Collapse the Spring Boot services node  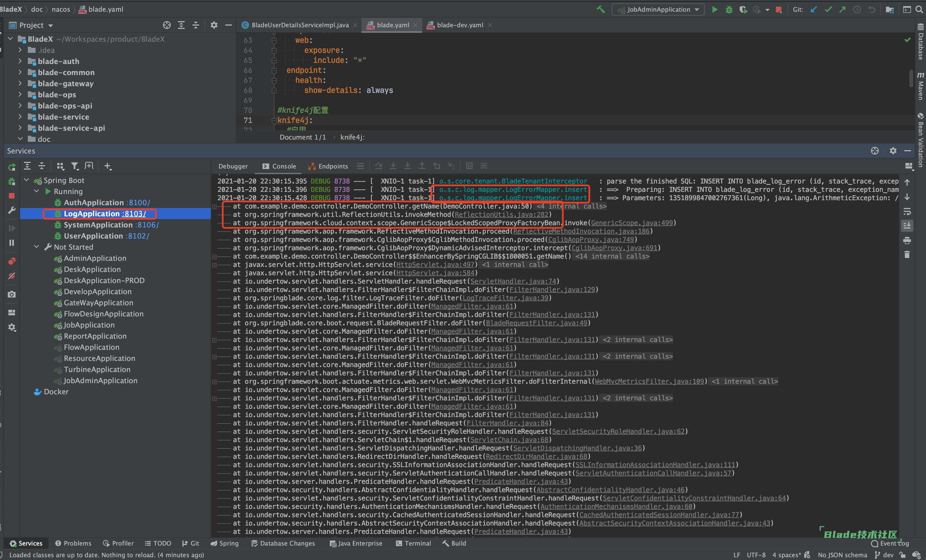coord(27,180)
